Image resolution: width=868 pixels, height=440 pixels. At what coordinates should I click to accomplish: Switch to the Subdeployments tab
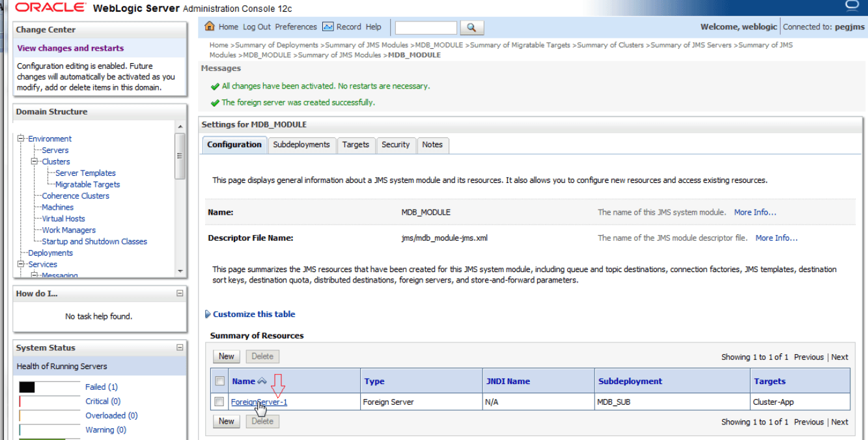[x=301, y=145]
